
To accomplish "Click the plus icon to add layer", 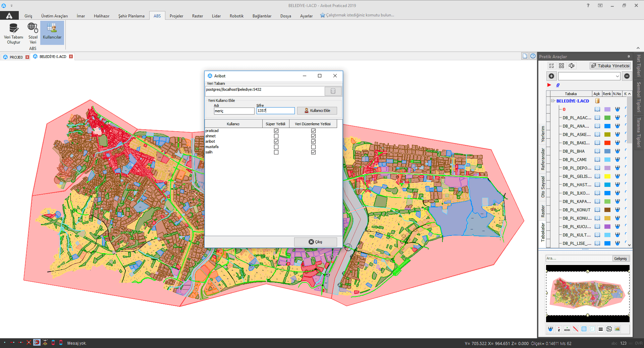I will pyautogui.click(x=551, y=76).
